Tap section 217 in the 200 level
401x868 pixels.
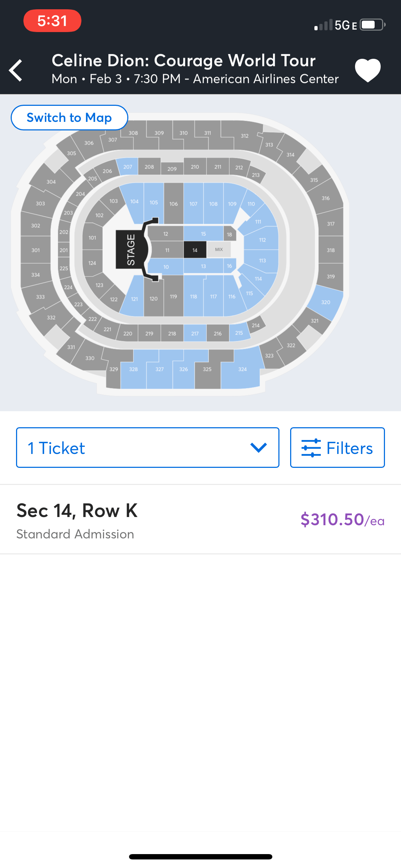click(x=195, y=334)
